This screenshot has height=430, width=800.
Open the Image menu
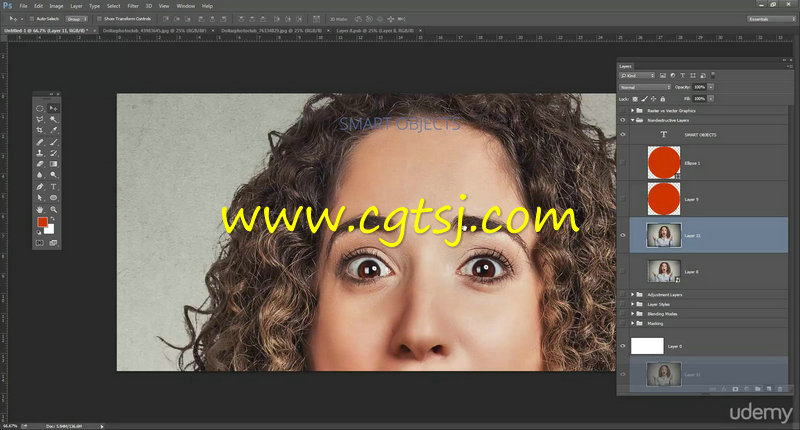56,6
